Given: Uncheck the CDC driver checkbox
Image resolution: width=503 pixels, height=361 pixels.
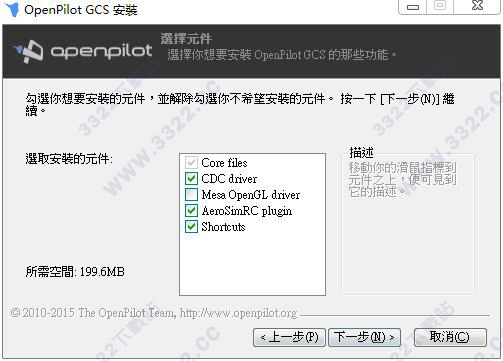Looking at the screenshot, I should click(191, 179).
